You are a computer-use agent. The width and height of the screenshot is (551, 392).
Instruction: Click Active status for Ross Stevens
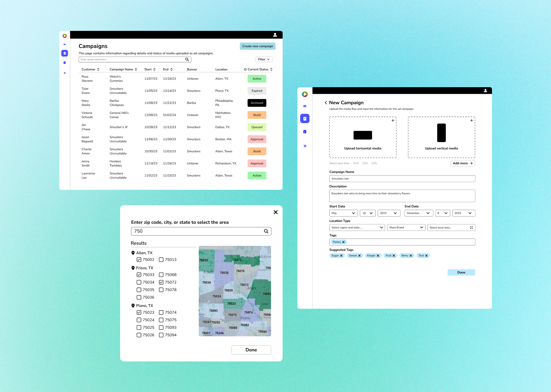(x=257, y=79)
